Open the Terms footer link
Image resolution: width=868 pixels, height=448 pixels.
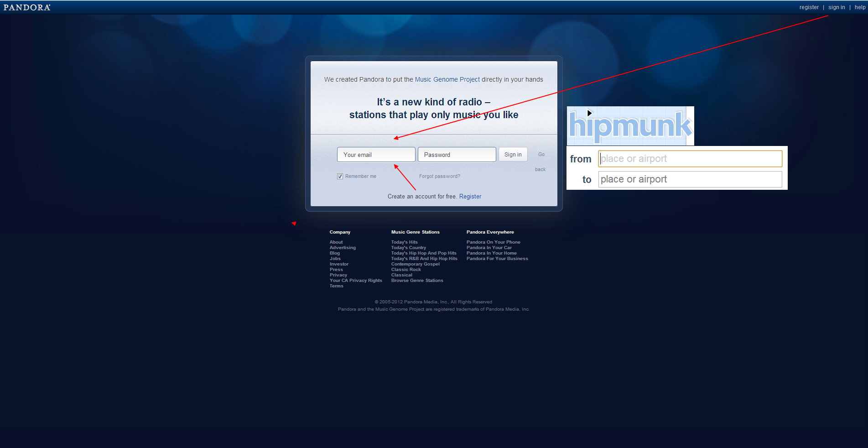point(336,286)
